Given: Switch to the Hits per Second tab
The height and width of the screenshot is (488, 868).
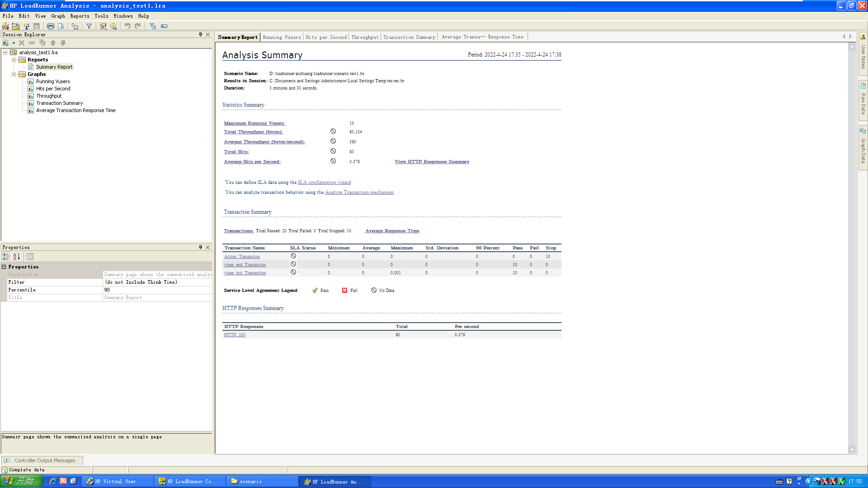Looking at the screenshot, I should pos(326,37).
